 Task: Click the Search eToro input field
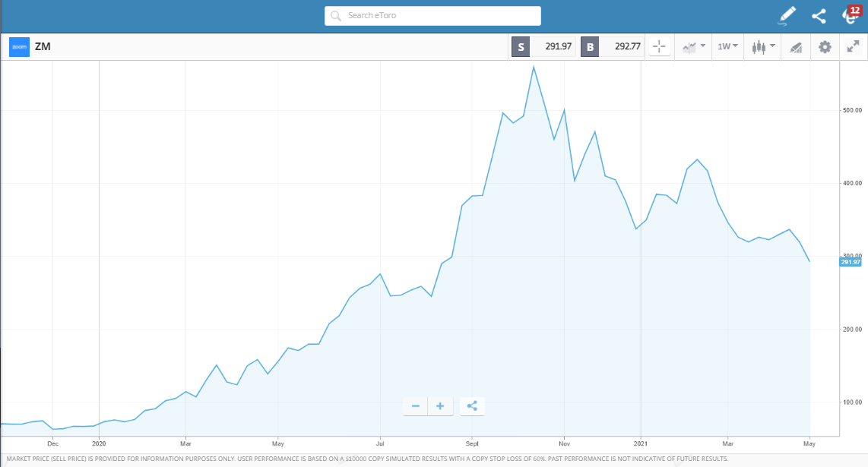coord(432,15)
